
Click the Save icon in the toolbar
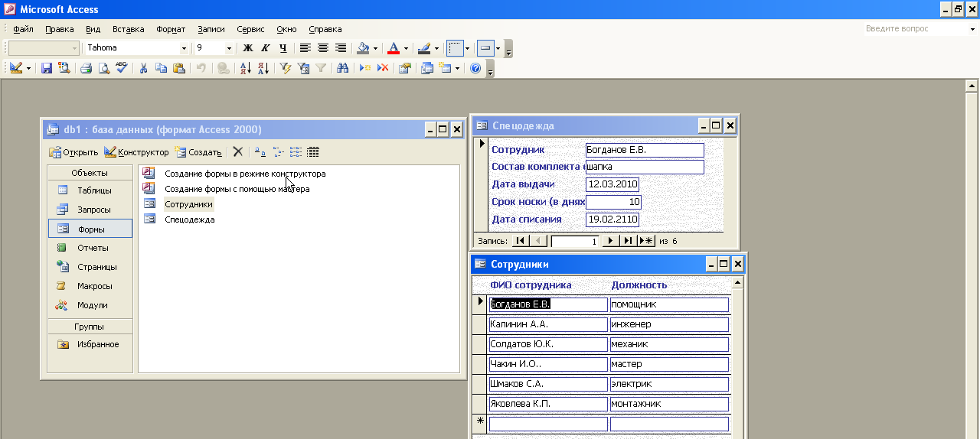pyautogui.click(x=47, y=68)
